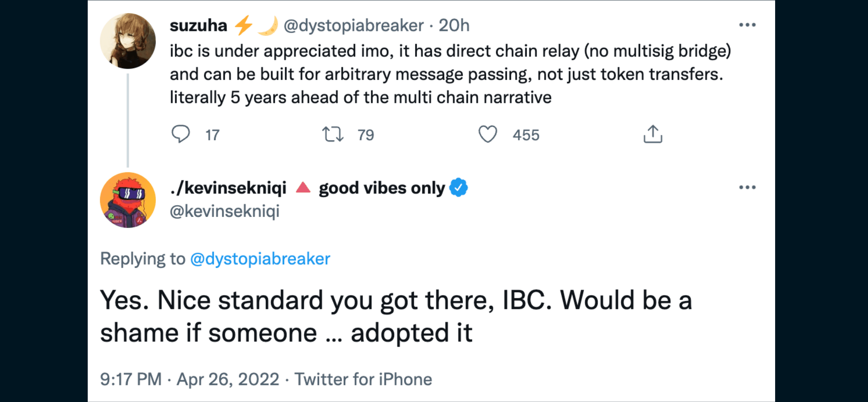Viewport: 868px width, 402px height.
Task: Click the 20h timestamp on suzuha's tweet
Action: 454,26
